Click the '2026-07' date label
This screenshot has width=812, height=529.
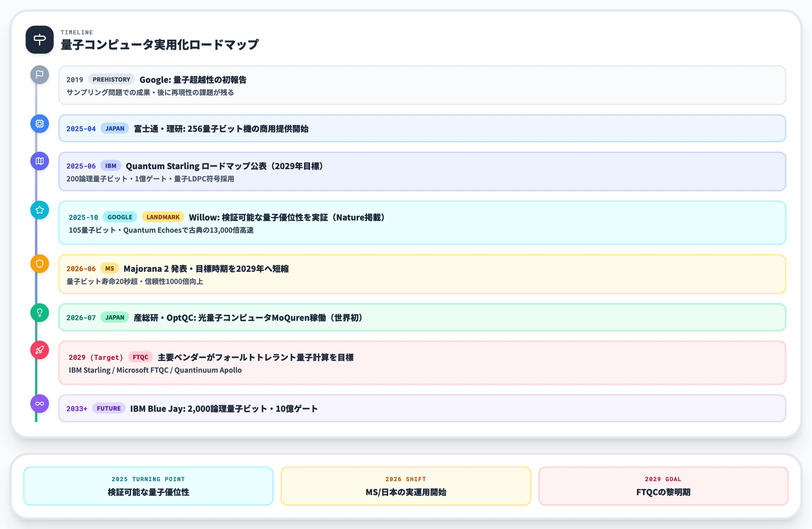(x=81, y=318)
